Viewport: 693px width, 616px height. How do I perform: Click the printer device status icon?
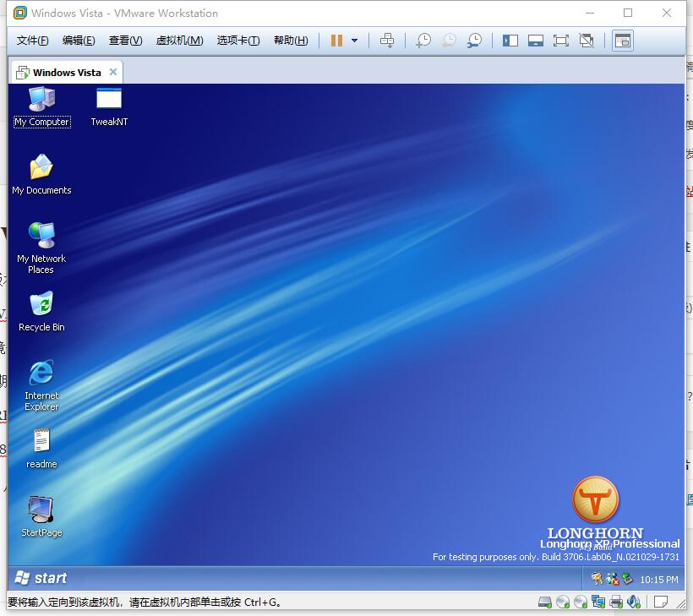[x=616, y=602]
